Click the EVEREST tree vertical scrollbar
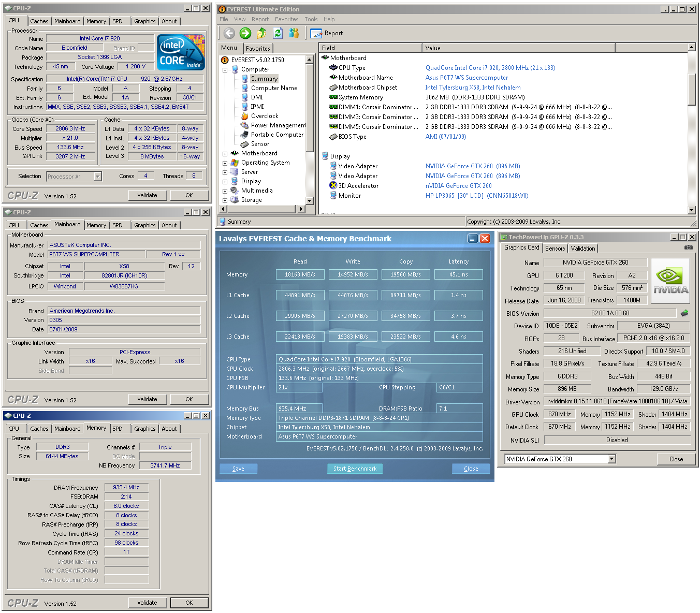Image resolution: width=700 pixels, height=613 pixels. pos(310,130)
